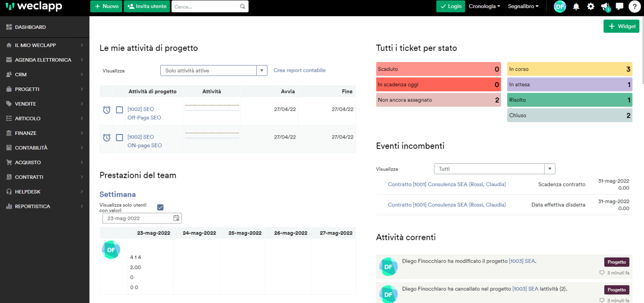Screen dimensions: 644x303
Task: Click Vendite tag icon
Action: 9,104
